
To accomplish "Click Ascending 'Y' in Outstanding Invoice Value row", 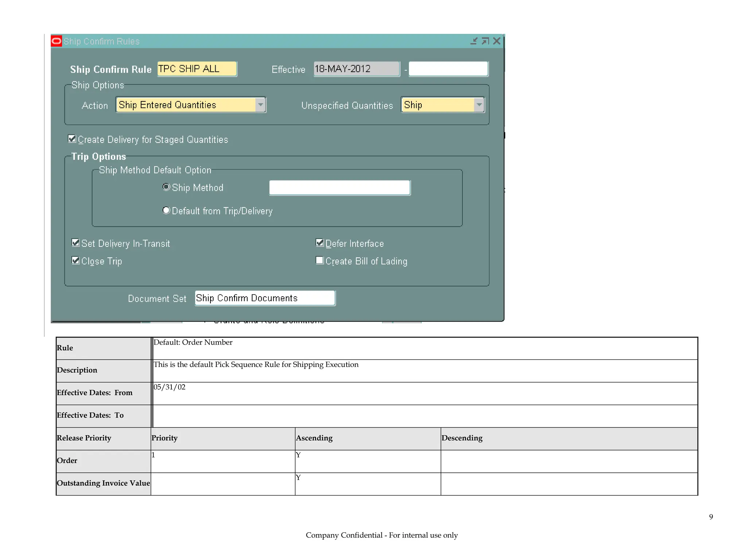I will tap(298, 478).
